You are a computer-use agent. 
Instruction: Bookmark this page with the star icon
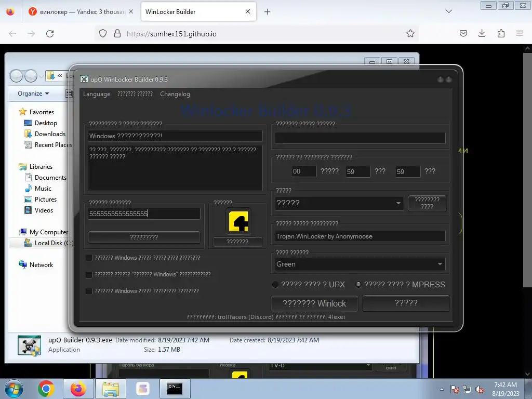pyautogui.click(x=410, y=33)
